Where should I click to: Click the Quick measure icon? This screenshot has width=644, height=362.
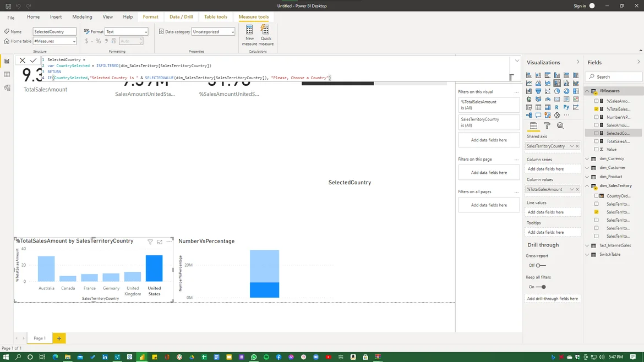click(266, 34)
